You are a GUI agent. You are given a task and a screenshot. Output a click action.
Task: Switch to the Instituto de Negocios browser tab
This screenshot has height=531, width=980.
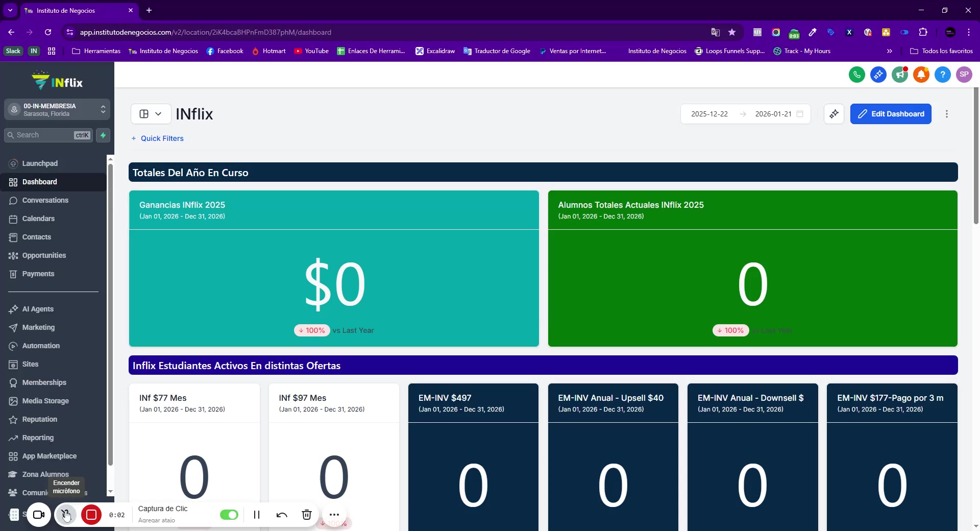click(79, 10)
